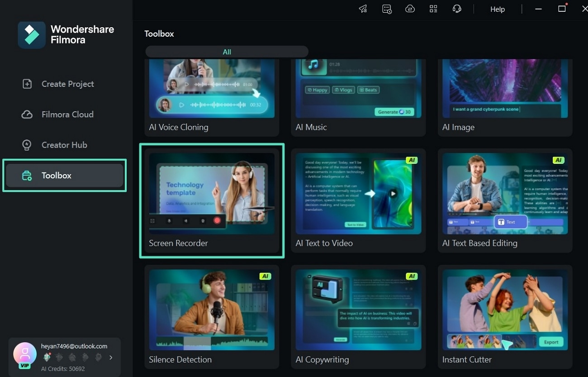The width and height of the screenshot is (588, 377).
Task: Select the Toolbox sidebar item
Action: point(65,176)
